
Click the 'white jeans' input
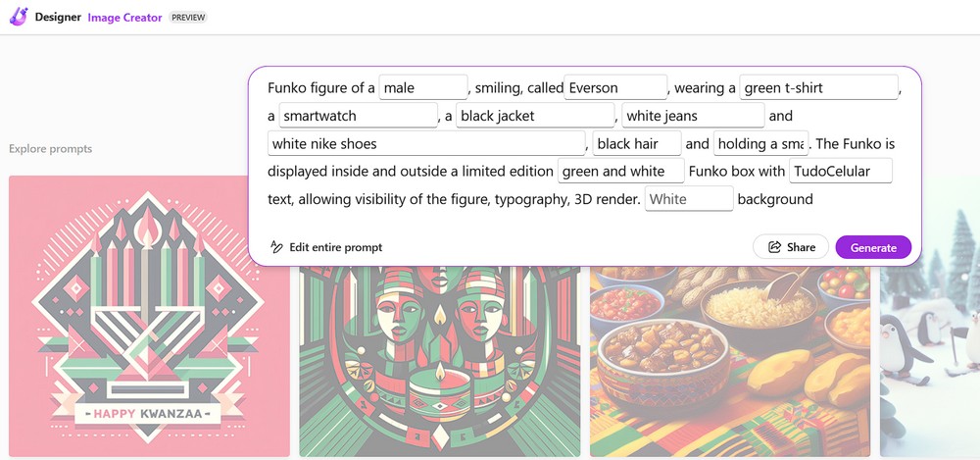691,116
